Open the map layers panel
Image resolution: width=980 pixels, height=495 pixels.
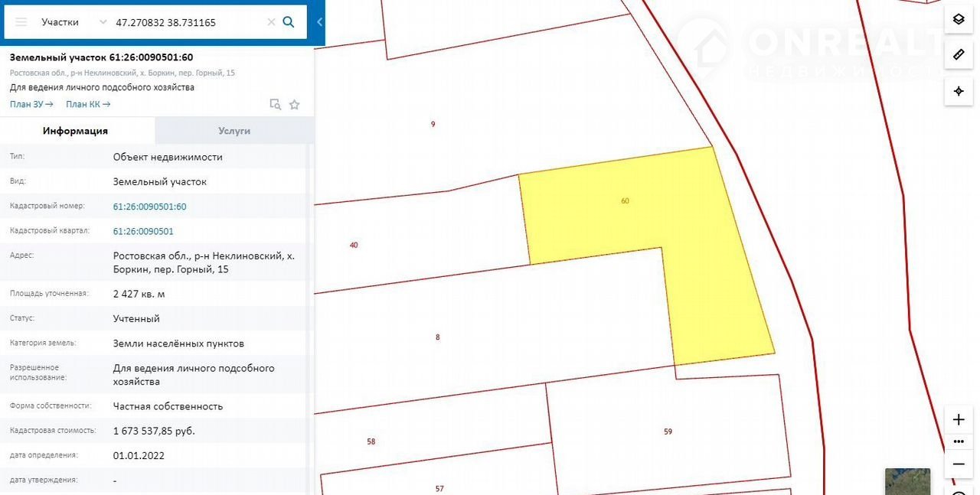(x=959, y=19)
